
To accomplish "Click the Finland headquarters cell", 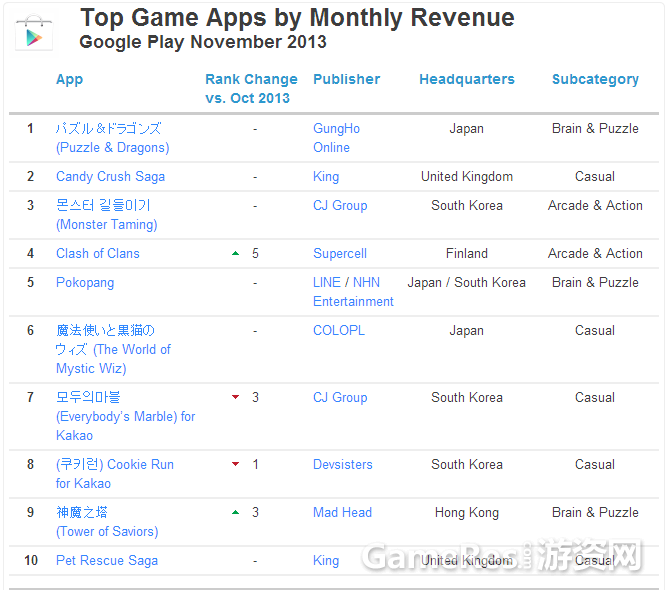I will click(467, 254).
